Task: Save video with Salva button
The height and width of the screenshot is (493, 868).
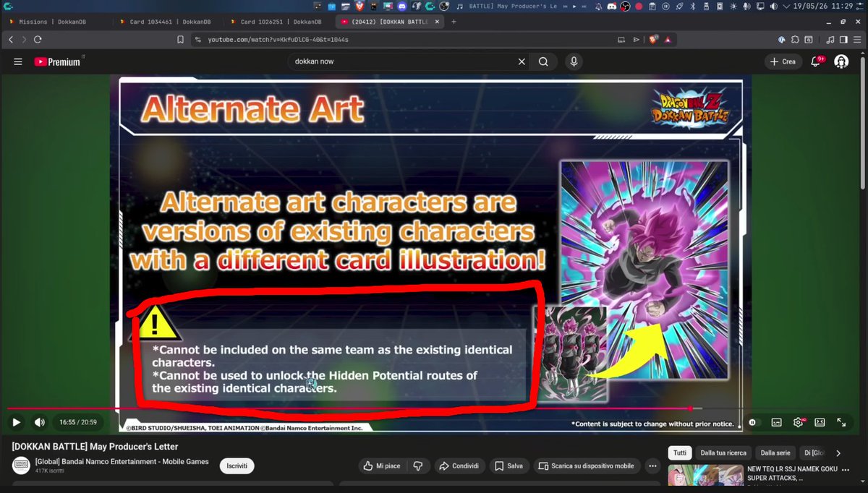Action: 509,466
